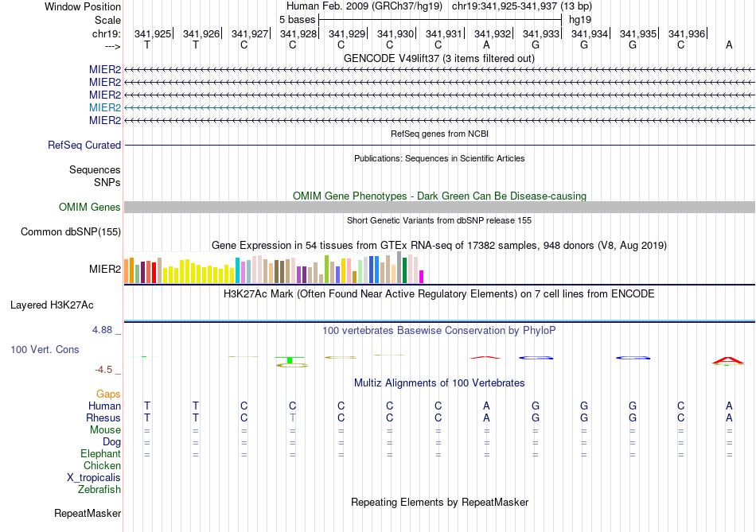Image resolution: width=756 pixels, height=532 pixels.
Task: Click the MIER2 GTEx expression track label
Action: point(104,269)
